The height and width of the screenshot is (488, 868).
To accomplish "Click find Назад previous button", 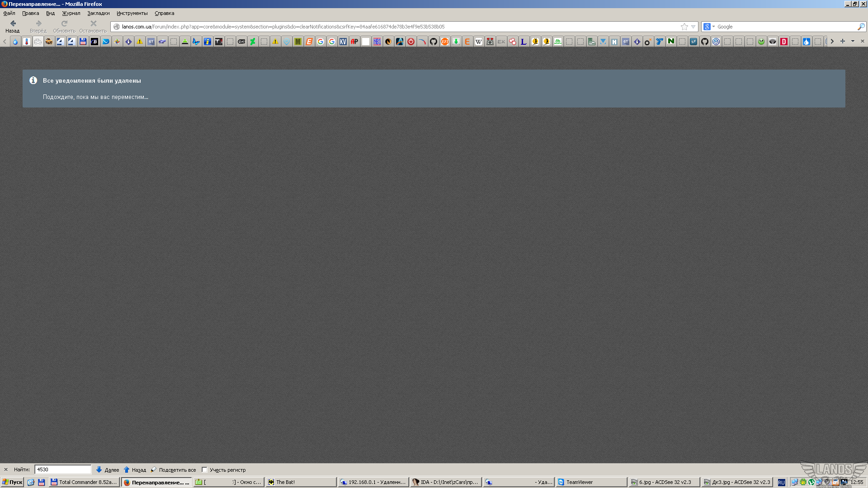I will 135,469.
